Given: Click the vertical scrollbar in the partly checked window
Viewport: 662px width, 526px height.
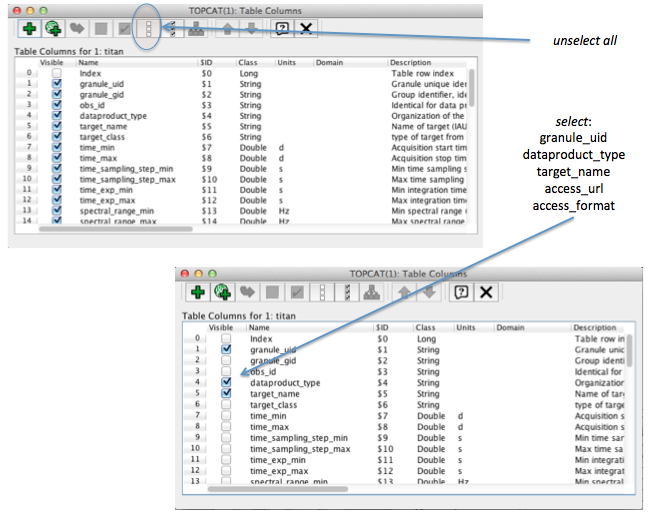Looking at the screenshot, I should pos(629,350).
